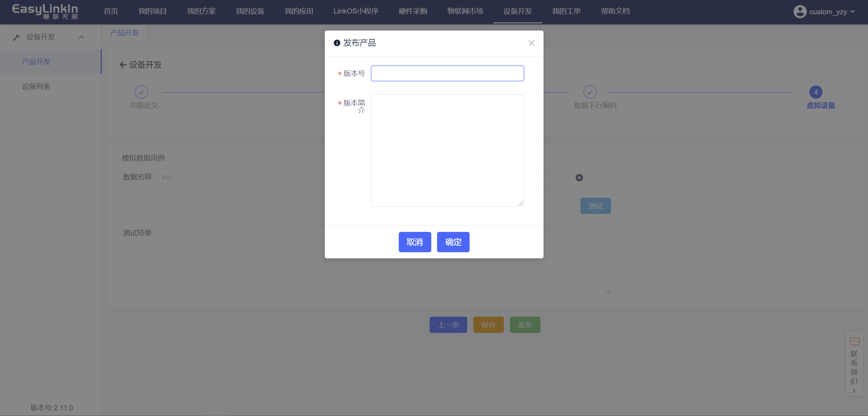Click the plus icon to add data row
The width and height of the screenshot is (868, 416).
(579, 178)
